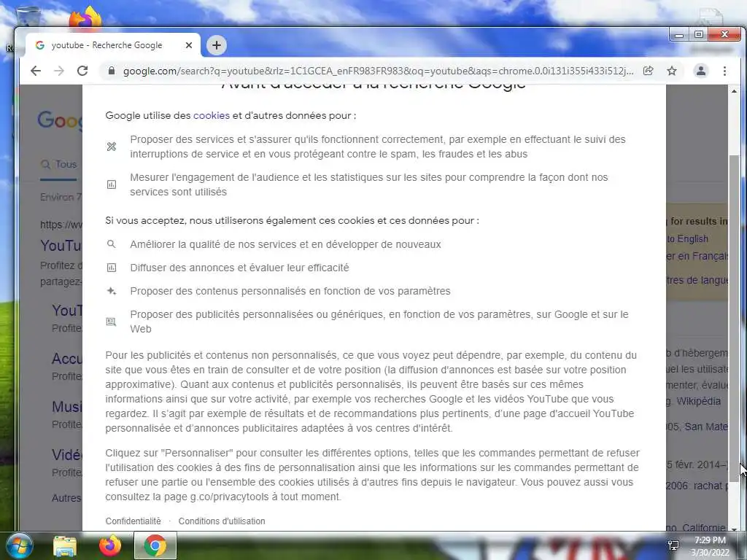The image size is (747, 560).
Task: Click paragraph starting 'Pour les publicités et contenus'
Action: pyautogui.click(x=371, y=392)
